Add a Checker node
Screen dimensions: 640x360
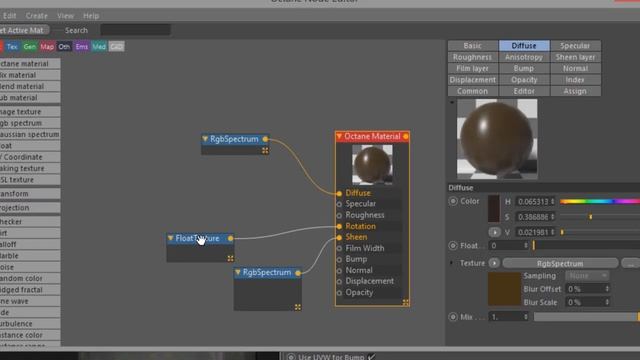coord(30,222)
